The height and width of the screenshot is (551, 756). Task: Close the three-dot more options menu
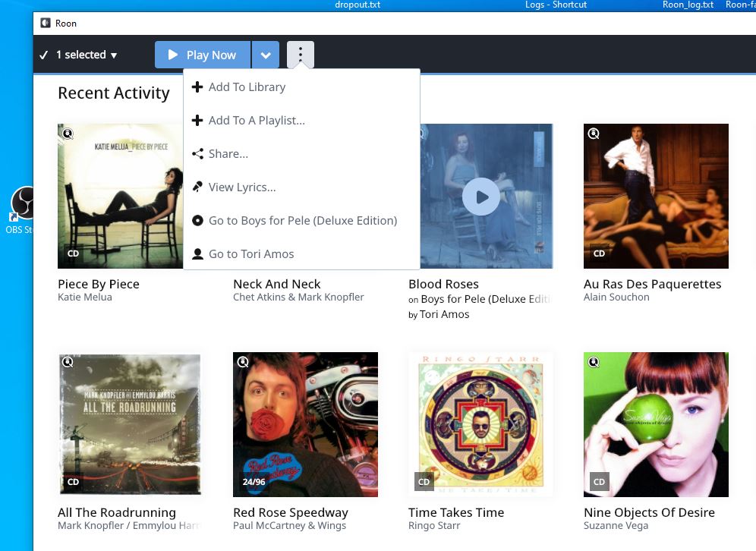[301, 55]
